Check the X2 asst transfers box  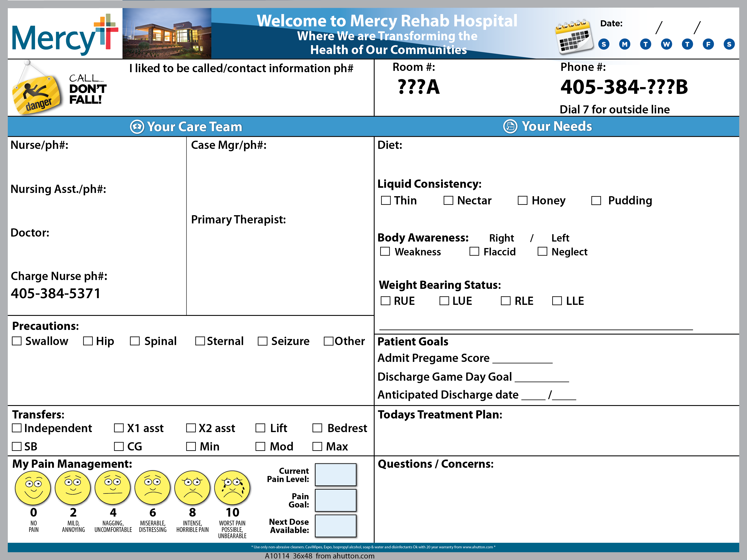point(191,428)
